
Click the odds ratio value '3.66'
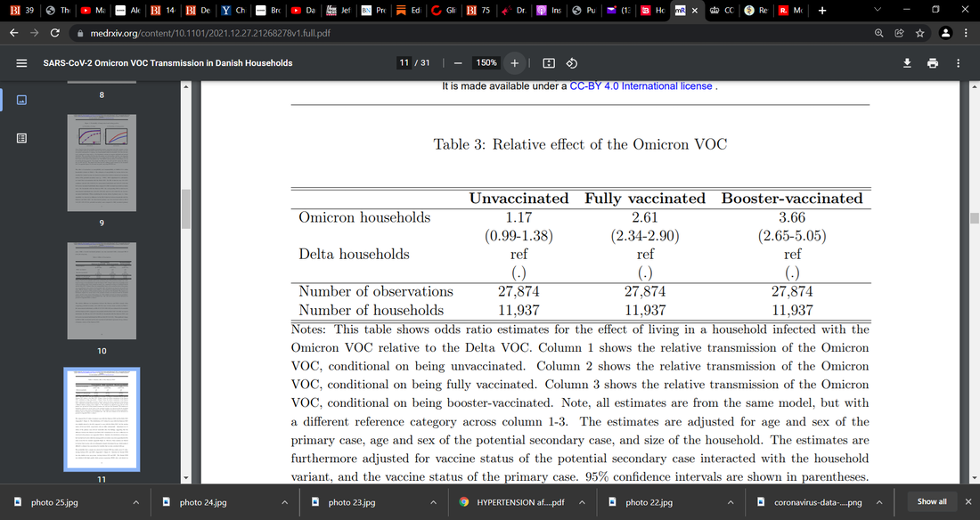[792, 217]
